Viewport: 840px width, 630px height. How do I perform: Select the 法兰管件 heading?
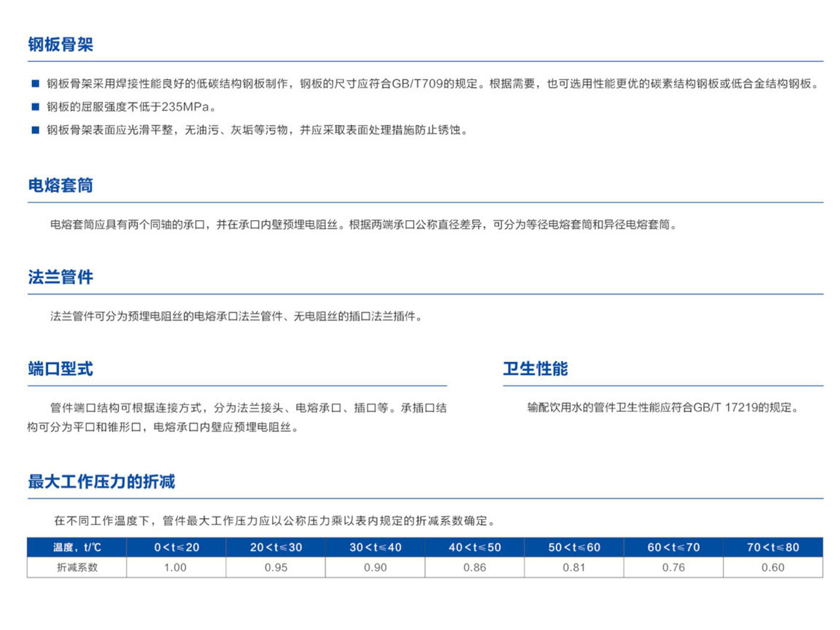(61, 277)
